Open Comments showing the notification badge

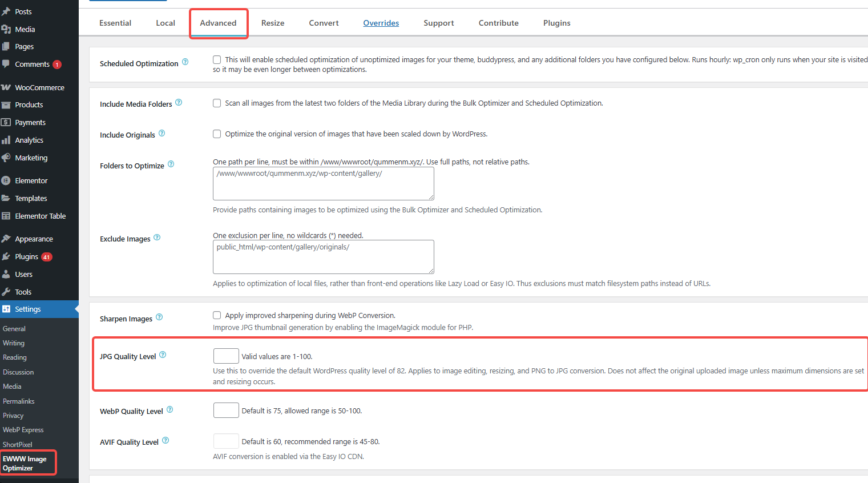(x=34, y=64)
